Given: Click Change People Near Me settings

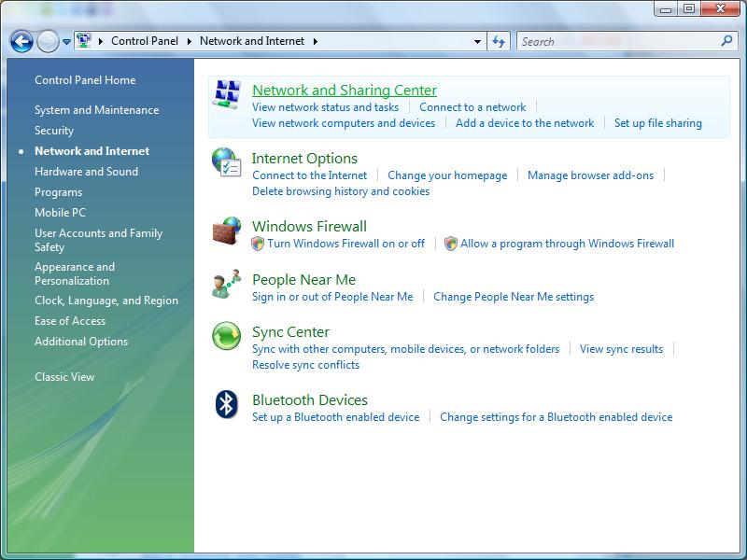Looking at the screenshot, I should (514, 297).
